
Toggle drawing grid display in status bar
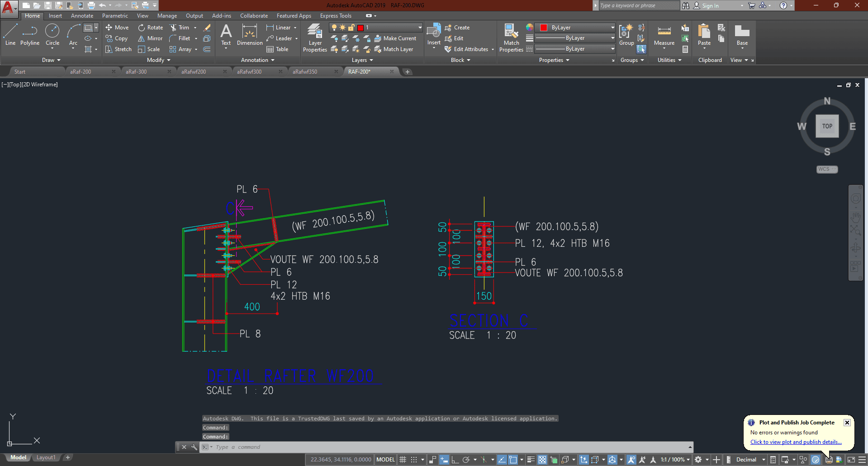click(x=403, y=460)
